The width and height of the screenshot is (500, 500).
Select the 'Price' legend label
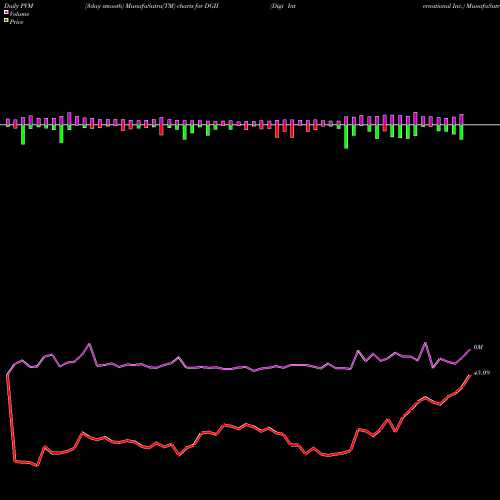tap(16, 22)
